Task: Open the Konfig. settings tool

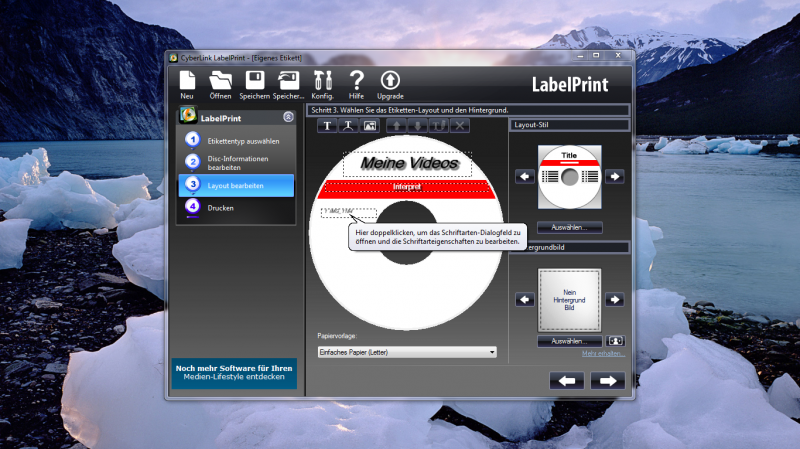Action: (x=322, y=85)
